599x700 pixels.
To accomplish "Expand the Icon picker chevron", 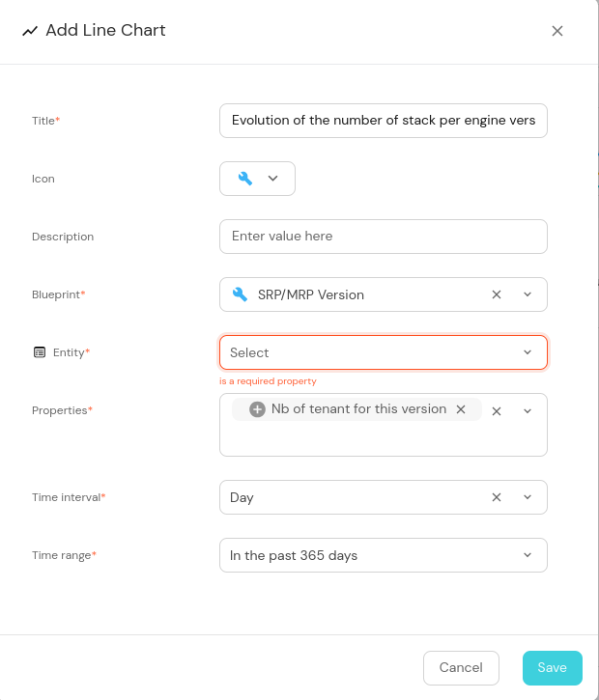I will 272,179.
